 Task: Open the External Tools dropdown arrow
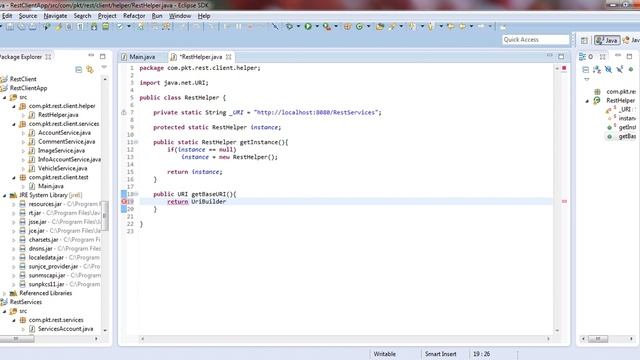336,27
